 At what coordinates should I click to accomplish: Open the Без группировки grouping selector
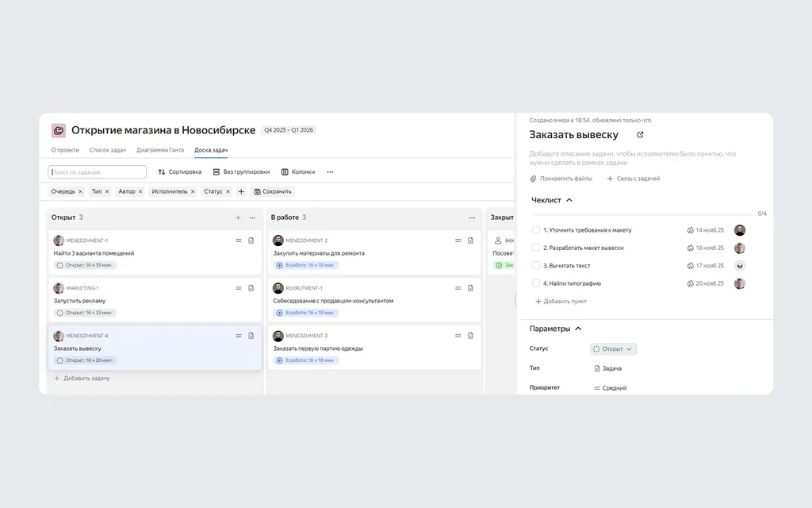click(241, 172)
